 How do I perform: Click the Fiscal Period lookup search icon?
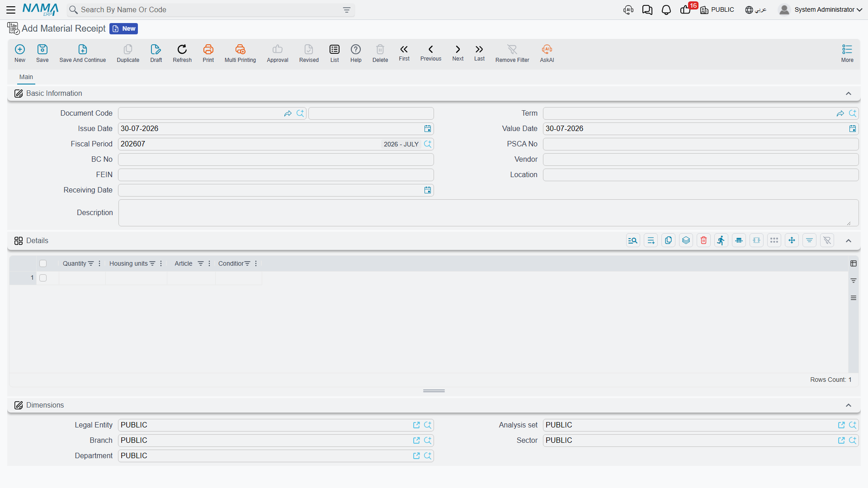(x=428, y=144)
